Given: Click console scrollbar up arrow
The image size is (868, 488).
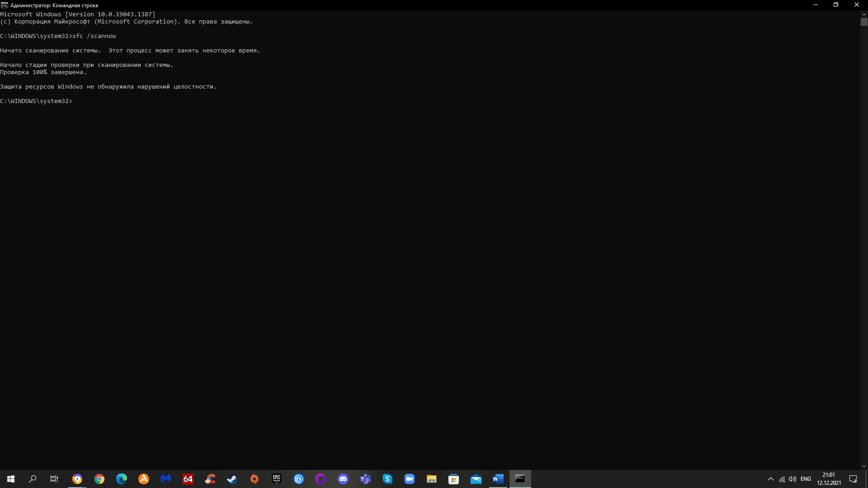Looking at the screenshot, I should (x=864, y=14).
